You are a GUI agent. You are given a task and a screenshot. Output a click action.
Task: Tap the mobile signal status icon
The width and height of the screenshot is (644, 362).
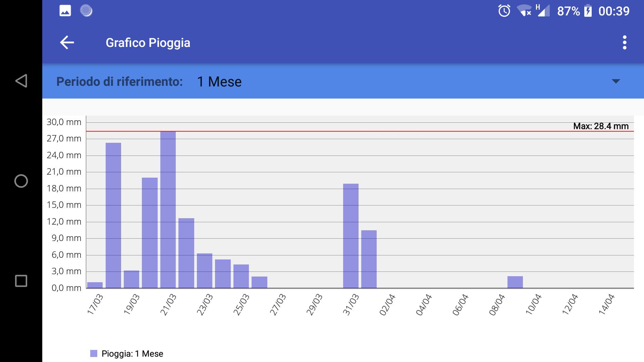(543, 11)
